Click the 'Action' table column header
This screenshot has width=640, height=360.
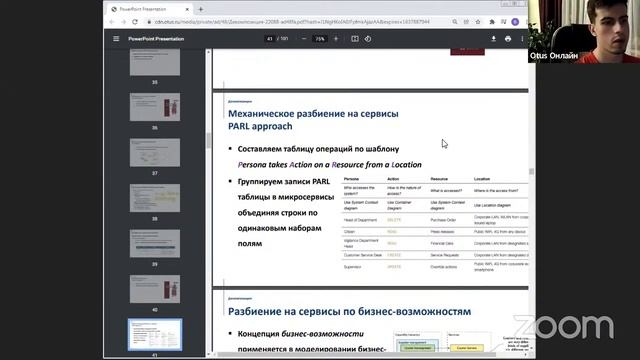coord(393,179)
